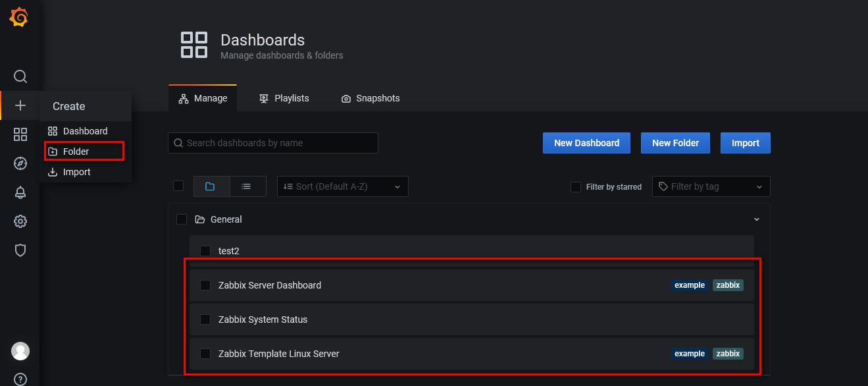Open the Explore compass icon
This screenshot has height=386, width=868.
pyautogui.click(x=20, y=163)
